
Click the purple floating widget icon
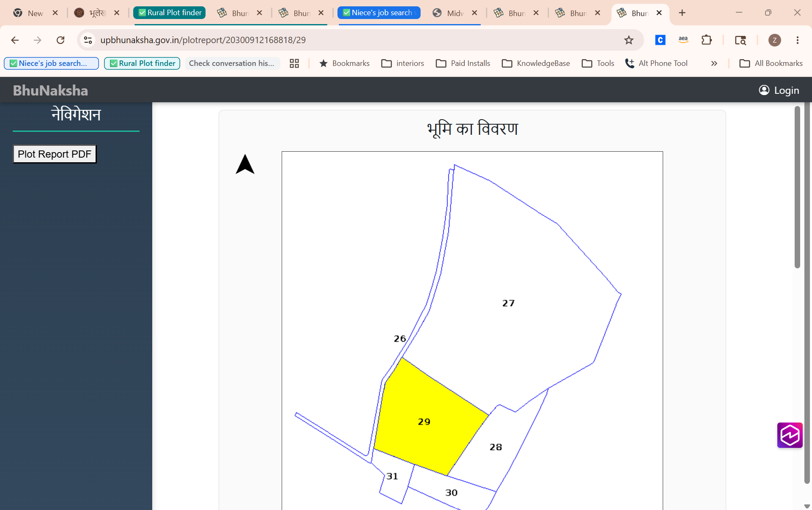point(790,435)
